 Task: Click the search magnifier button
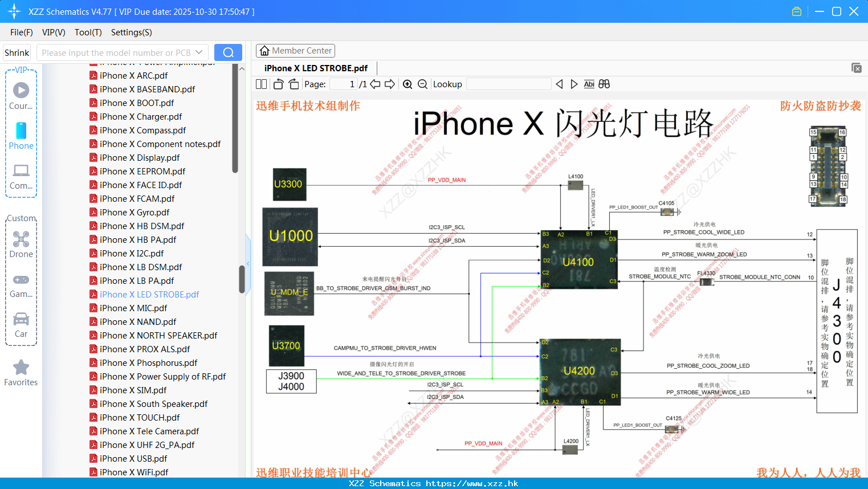pyautogui.click(x=228, y=52)
